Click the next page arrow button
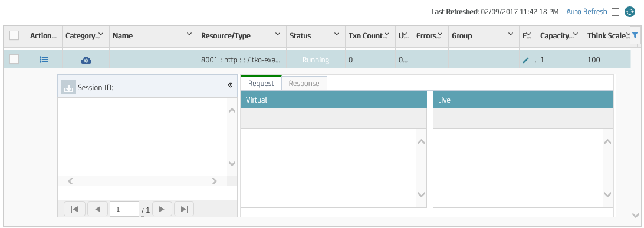 click(x=162, y=209)
